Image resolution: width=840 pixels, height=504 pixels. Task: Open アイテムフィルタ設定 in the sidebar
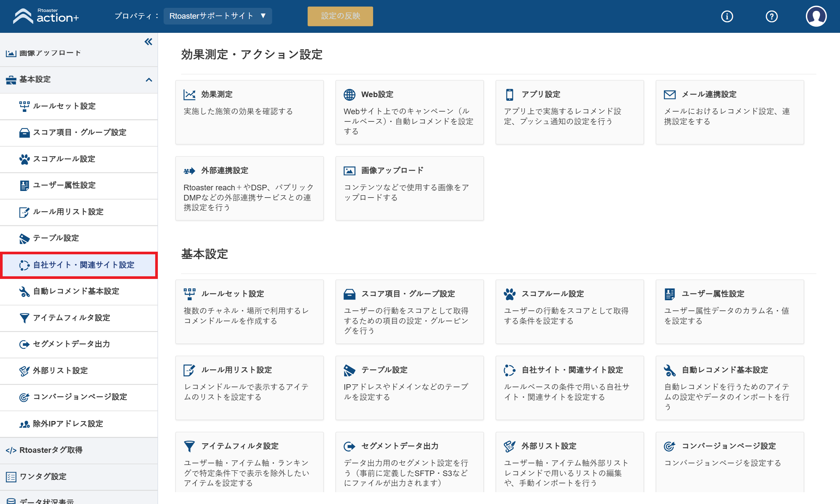click(79, 318)
